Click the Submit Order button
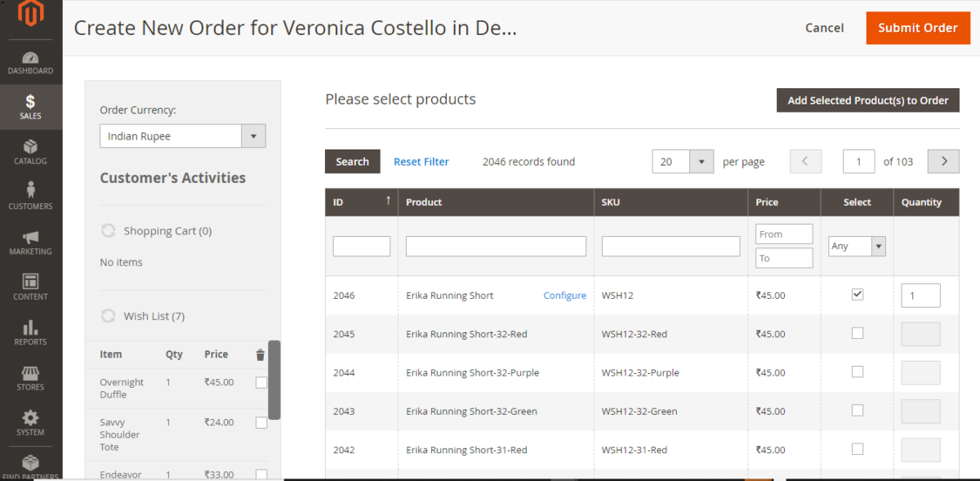980x481 pixels. (918, 28)
